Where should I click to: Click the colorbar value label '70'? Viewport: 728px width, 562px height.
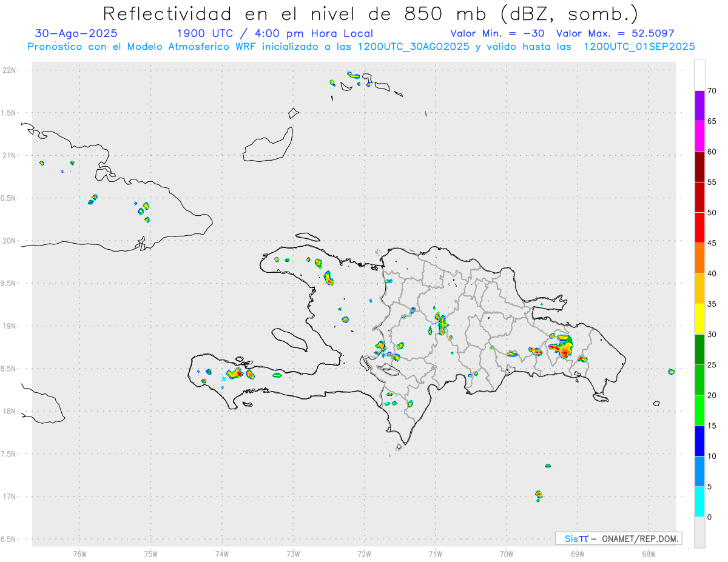click(x=712, y=91)
